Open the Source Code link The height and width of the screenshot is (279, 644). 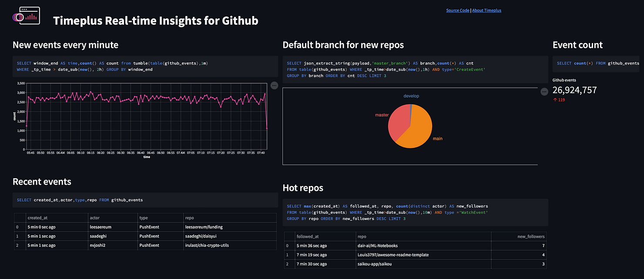click(x=458, y=10)
